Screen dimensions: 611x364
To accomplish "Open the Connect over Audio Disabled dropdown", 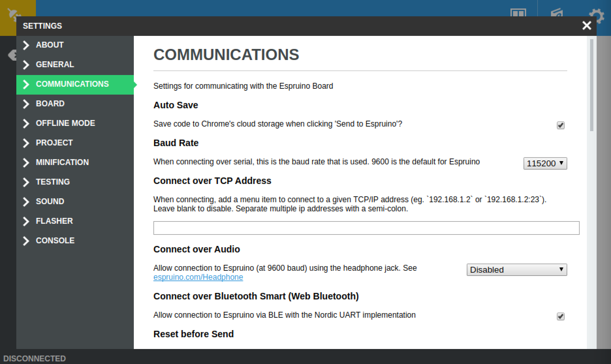I will [517, 270].
